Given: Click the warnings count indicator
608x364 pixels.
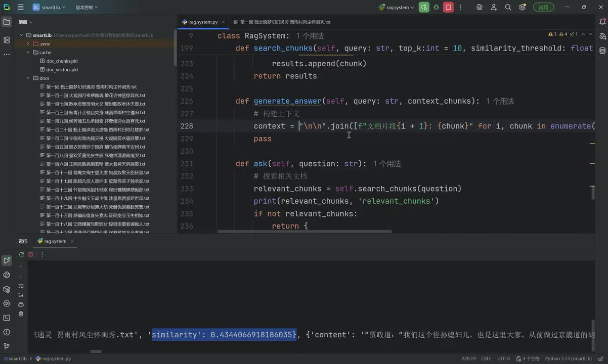Looking at the screenshot, I should coord(552,34).
